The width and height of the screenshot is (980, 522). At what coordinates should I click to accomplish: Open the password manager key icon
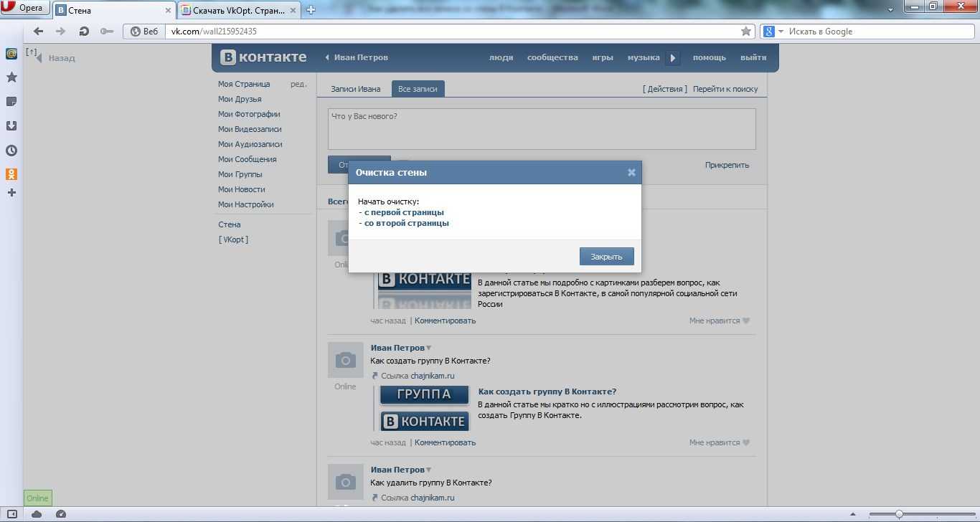[106, 31]
